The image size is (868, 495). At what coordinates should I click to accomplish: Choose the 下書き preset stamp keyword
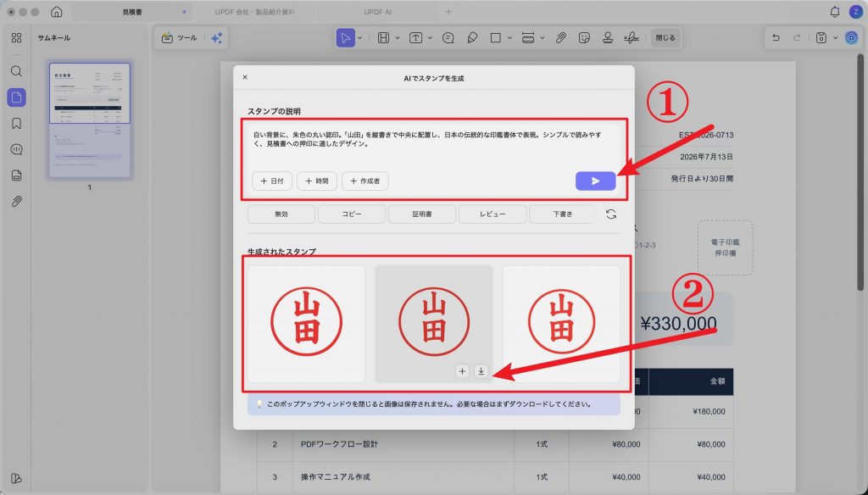[563, 214]
